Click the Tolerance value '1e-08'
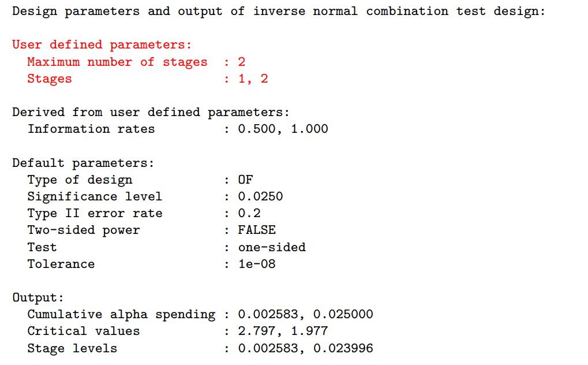 pos(257,264)
